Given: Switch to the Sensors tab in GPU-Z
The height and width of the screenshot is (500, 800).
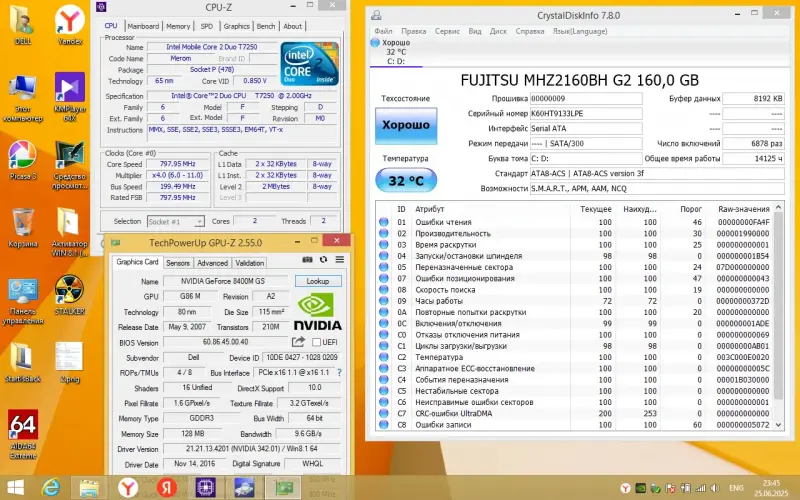Looking at the screenshot, I should tap(178, 263).
